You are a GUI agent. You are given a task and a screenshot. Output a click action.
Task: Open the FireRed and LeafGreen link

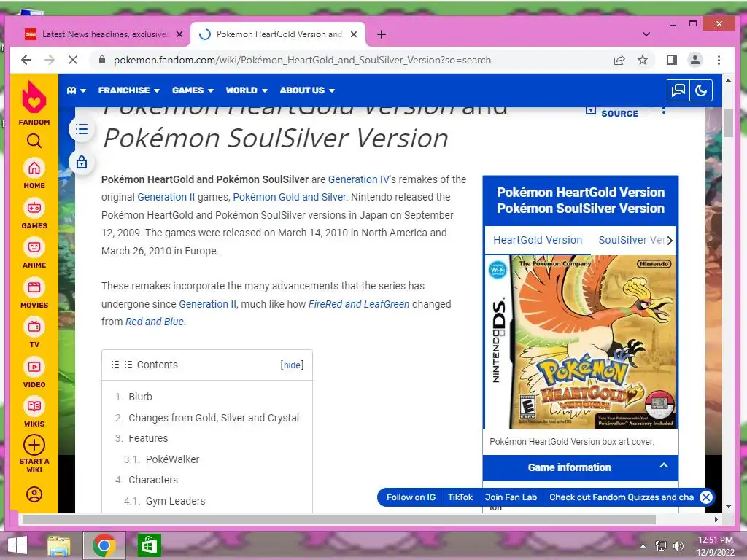(359, 304)
